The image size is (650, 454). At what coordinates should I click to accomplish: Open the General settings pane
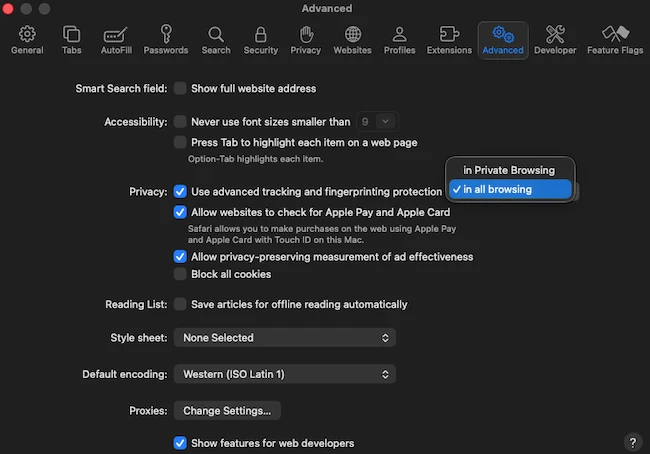27,40
